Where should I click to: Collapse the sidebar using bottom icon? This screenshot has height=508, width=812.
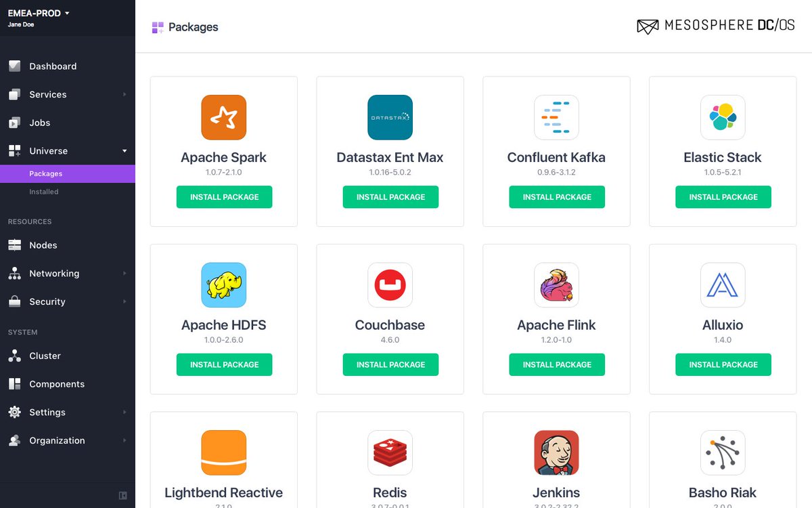coord(122,495)
